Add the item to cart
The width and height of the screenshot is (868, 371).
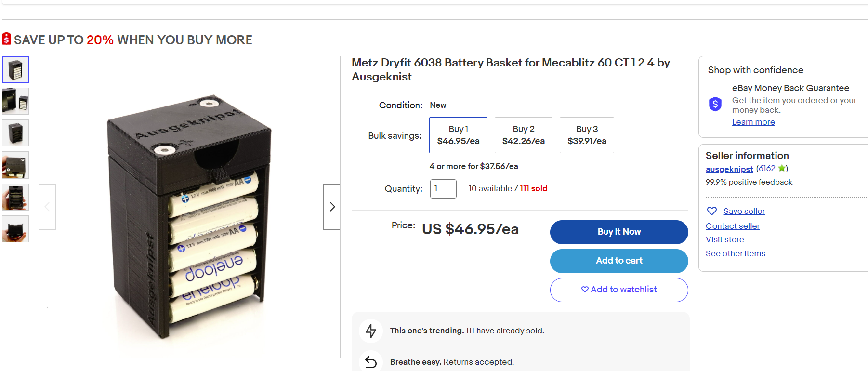click(x=619, y=261)
